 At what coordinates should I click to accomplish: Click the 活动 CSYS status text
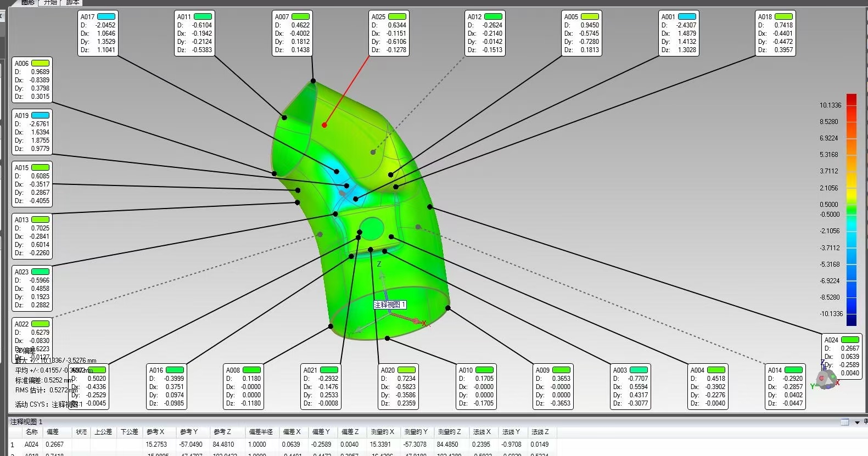[48, 404]
